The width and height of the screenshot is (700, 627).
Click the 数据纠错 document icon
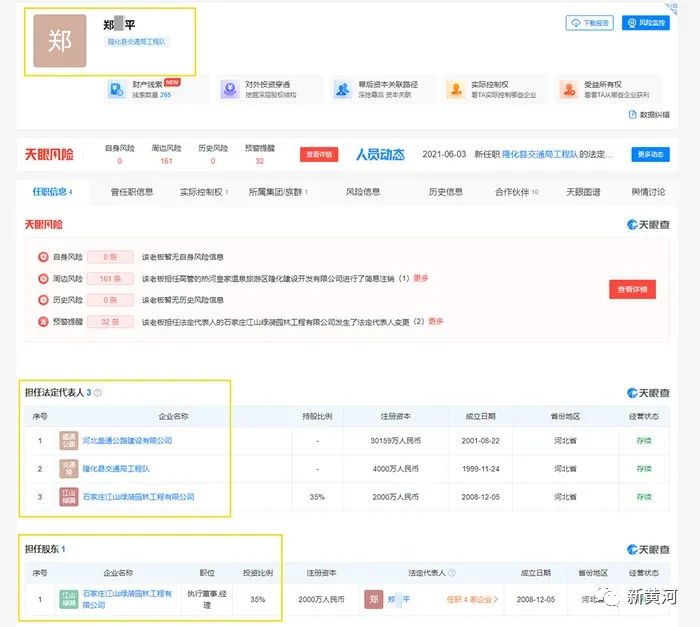click(632, 115)
